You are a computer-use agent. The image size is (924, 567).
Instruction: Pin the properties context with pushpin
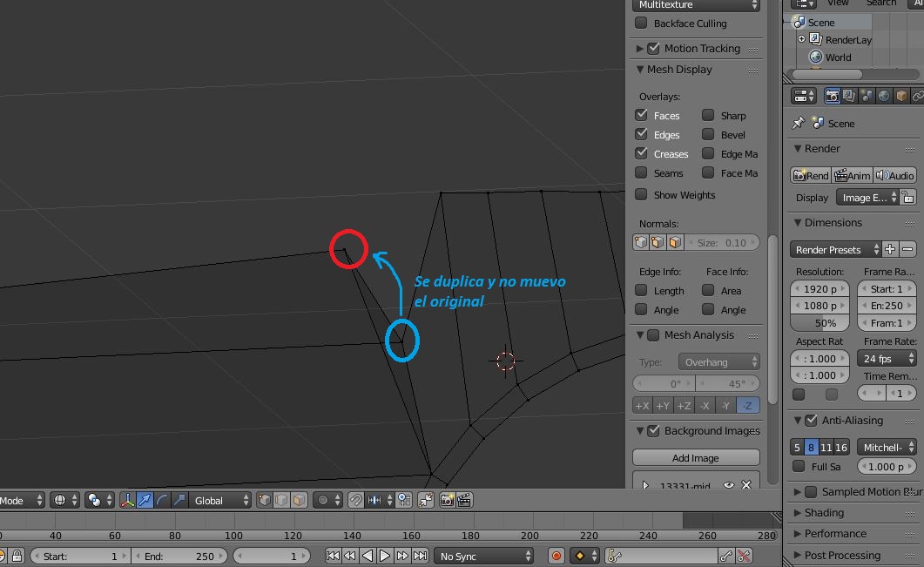799,123
